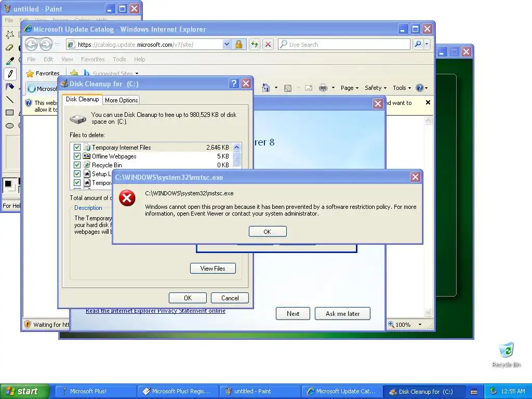
Task: Open the search provider dropdown arrow
Action: (427, 44)
